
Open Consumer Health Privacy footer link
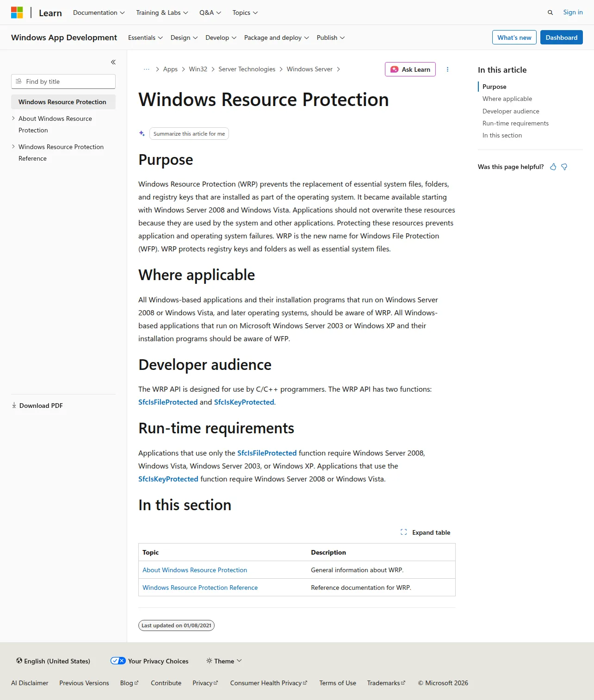coord(269,683)
